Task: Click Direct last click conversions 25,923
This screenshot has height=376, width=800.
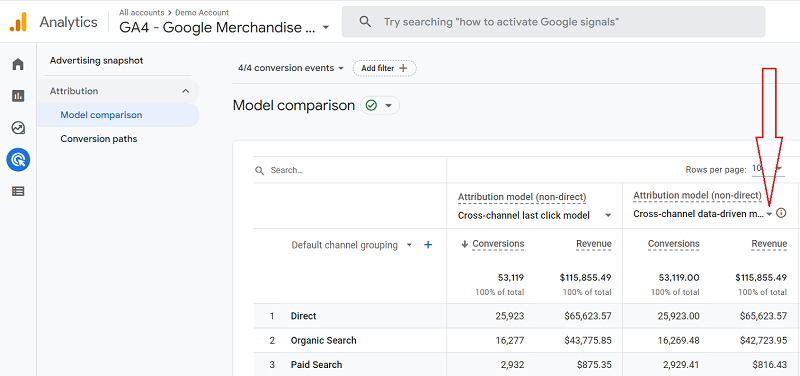Action: 510,316
